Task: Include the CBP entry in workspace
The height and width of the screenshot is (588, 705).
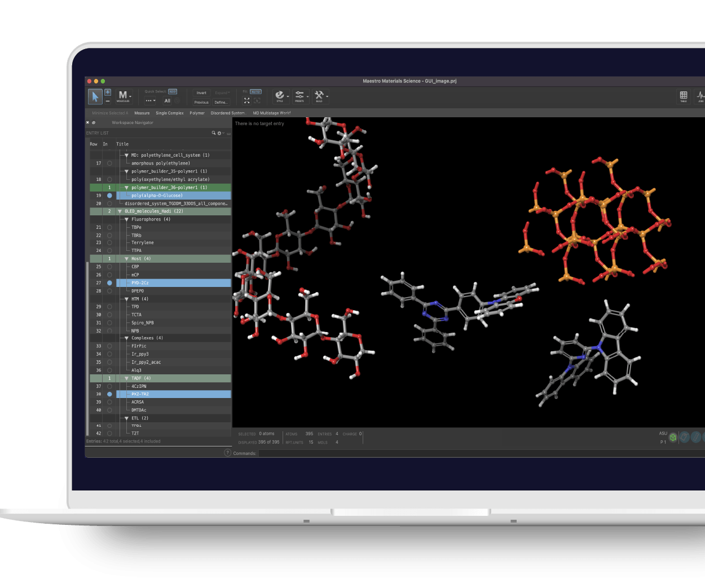Action: (109, 267)
